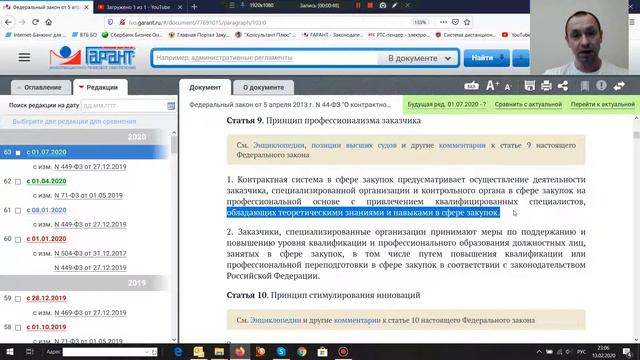This screenshot has height=360, width=640.
Task: Switch to the Оглавление tab
Action: point(42,87)
